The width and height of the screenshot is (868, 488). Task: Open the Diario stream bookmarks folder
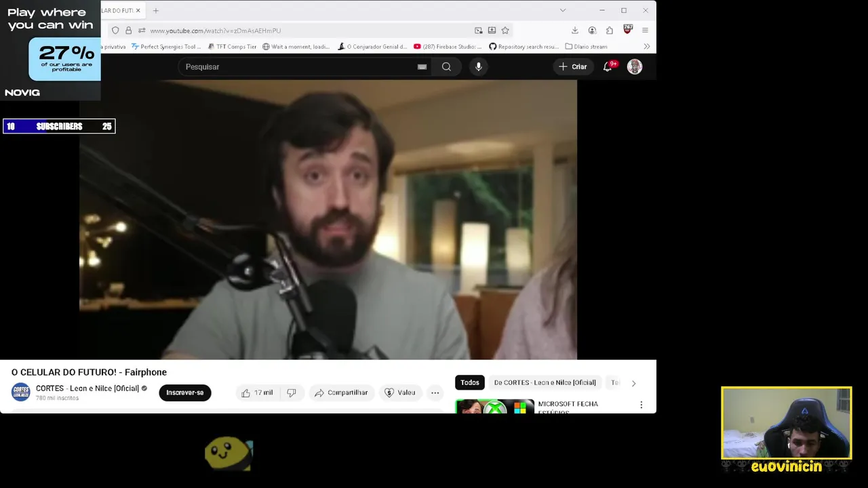point(587,47)
